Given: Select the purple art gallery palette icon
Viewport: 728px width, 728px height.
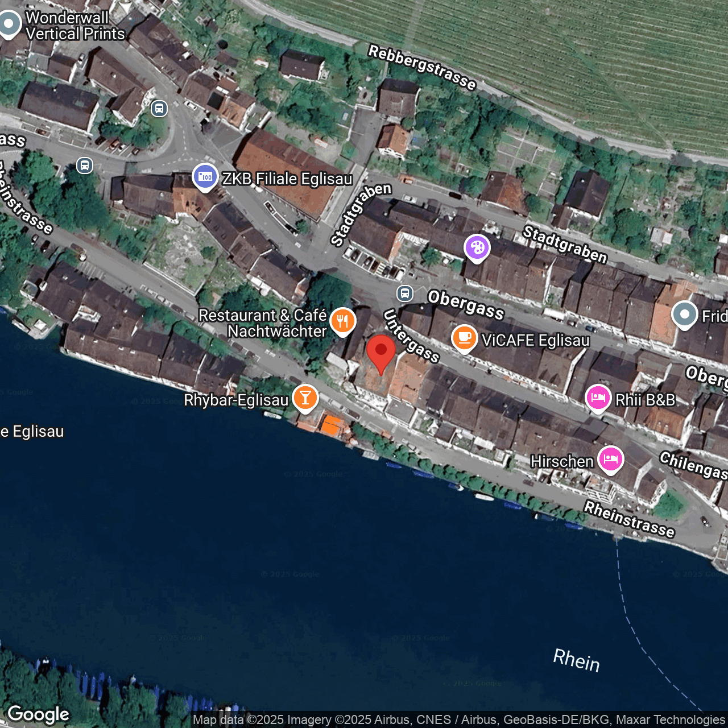Looking at the screenshot, I should tap(477, 247).
